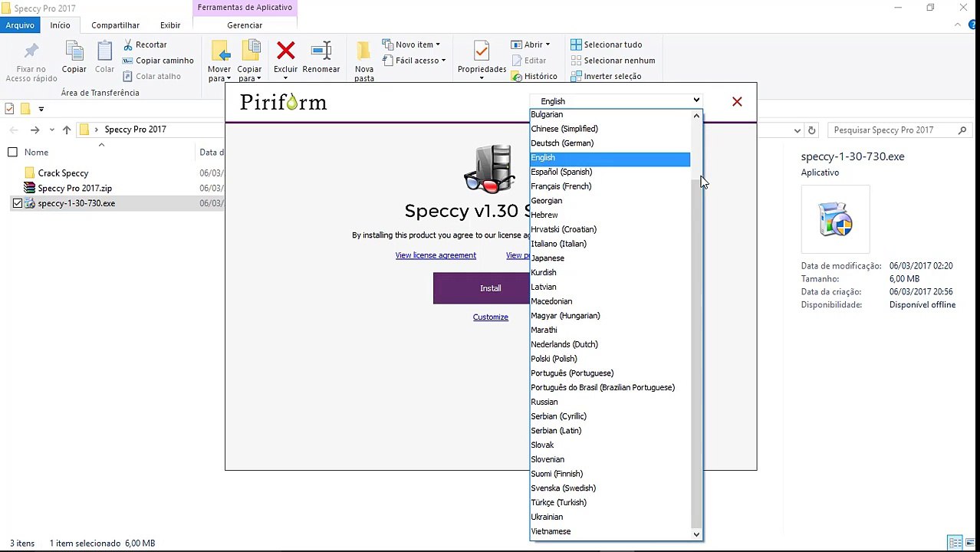Viewport: 980px width, 552px height.
Task: Click the refresh icon beside the address bar
Action: [812, 130]
